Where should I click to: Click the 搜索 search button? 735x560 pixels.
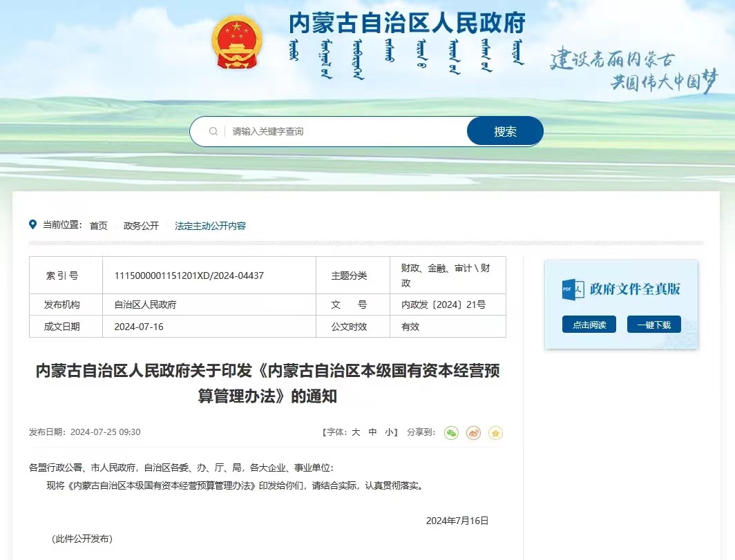tap(505, 131)
